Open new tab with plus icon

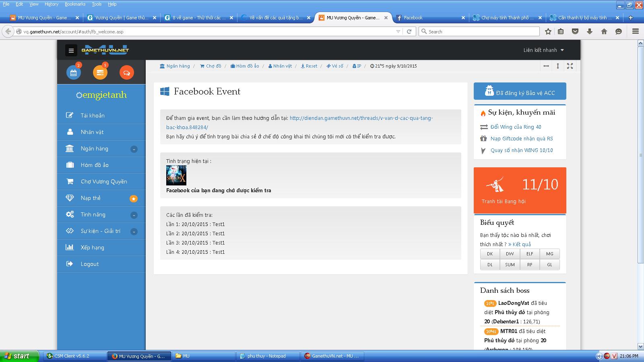point(631,18)
